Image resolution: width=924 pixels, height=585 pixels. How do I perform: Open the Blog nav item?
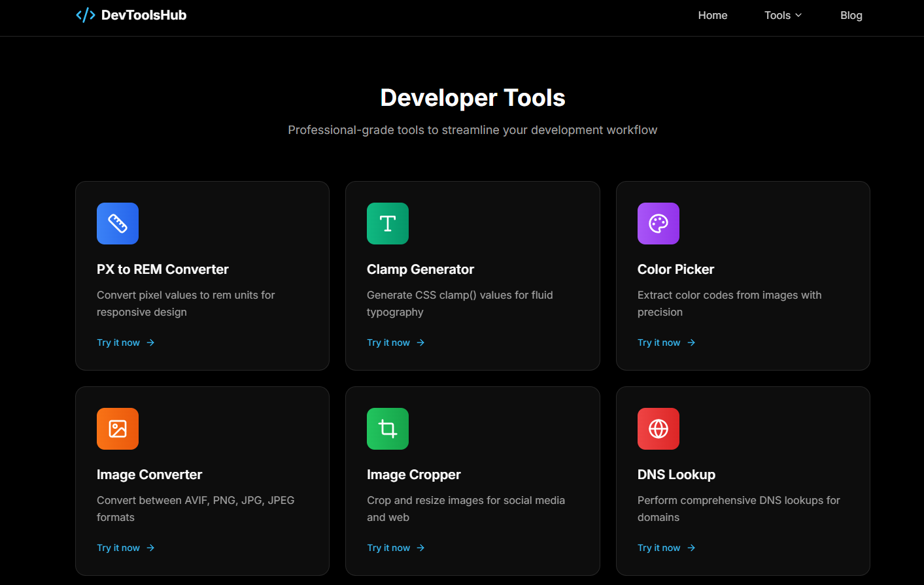[x=851, y=15]
